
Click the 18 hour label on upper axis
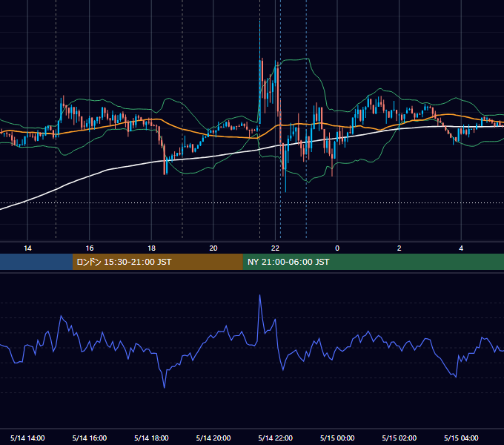[151, 248]
